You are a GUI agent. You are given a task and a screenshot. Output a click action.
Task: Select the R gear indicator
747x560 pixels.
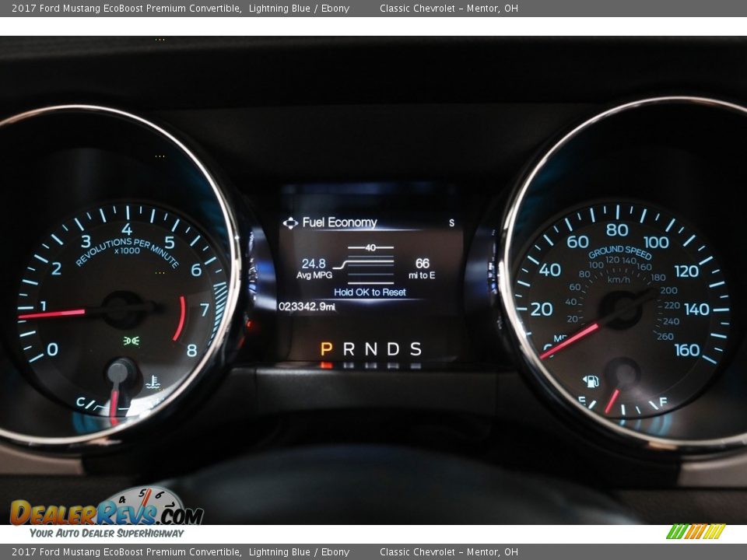click(x=349, y=349)
